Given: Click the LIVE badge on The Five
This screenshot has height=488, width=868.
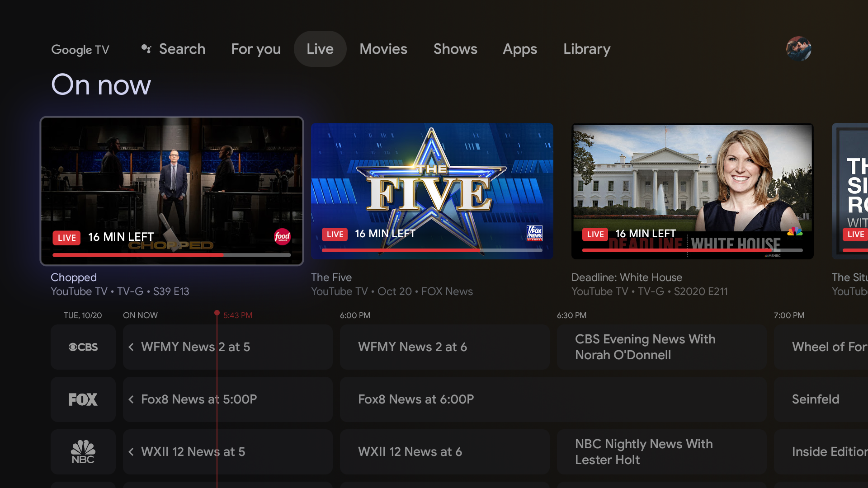Looking at the screenshot, I should click(x=334, y=233).
